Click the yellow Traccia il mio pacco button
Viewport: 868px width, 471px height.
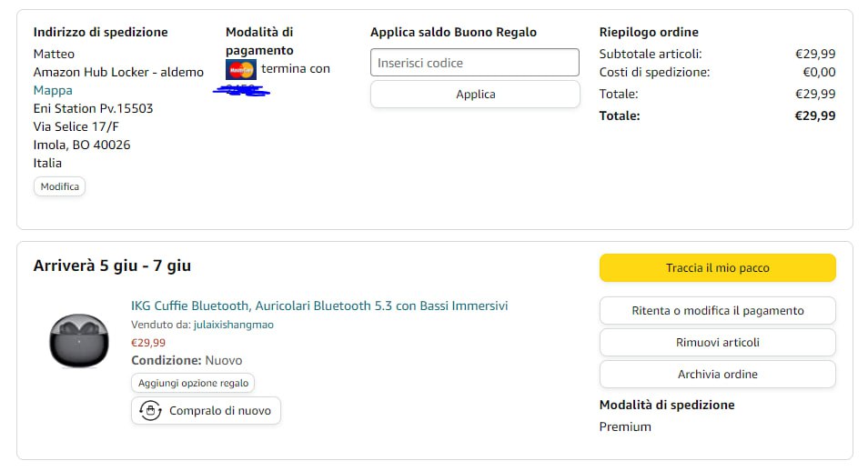point(717,267)
